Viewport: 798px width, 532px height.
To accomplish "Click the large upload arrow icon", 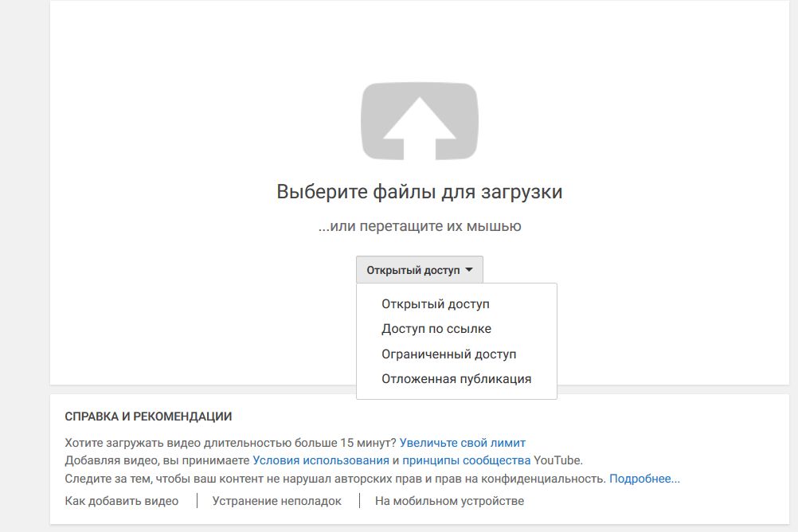I will pos(420,121).
